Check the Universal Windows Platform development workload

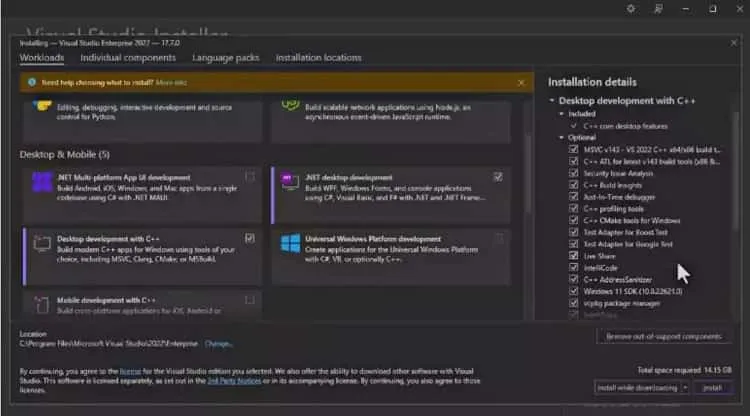click(498, 238)
